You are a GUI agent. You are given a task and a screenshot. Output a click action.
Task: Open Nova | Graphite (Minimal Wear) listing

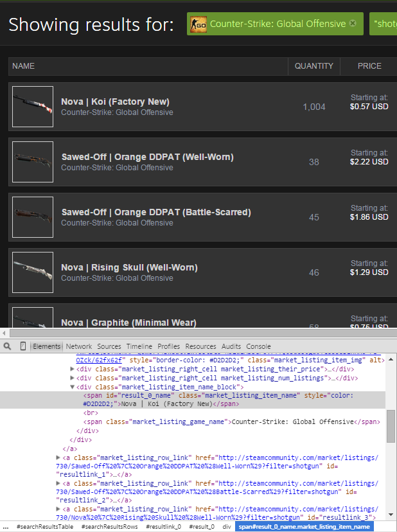coord(128,323)
